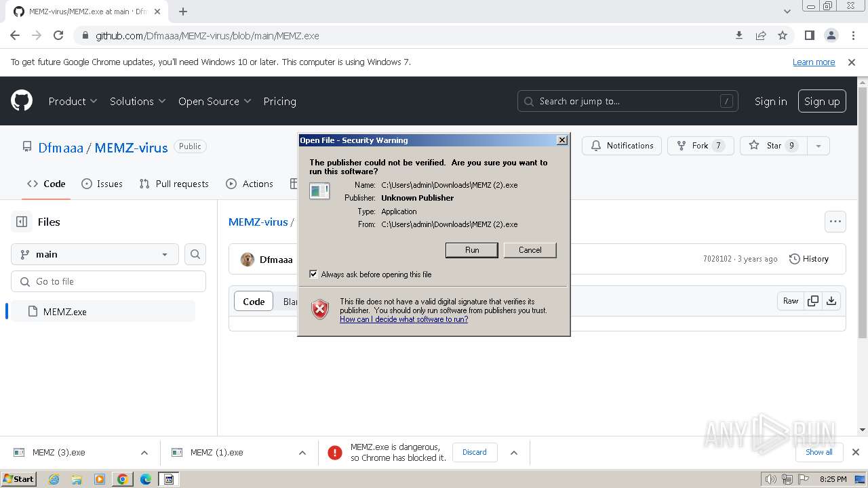Click the GitHub search field
Viewport: 868px width, 488px height.
628,101
